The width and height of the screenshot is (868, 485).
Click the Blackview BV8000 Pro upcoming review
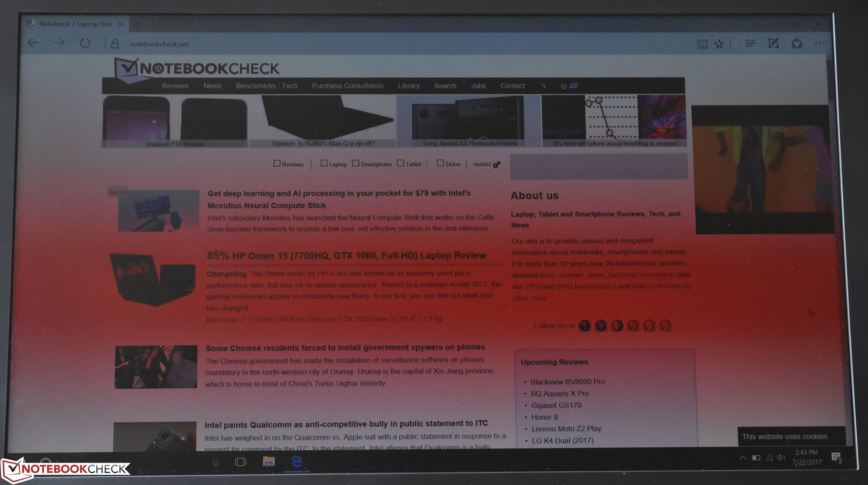568,382
